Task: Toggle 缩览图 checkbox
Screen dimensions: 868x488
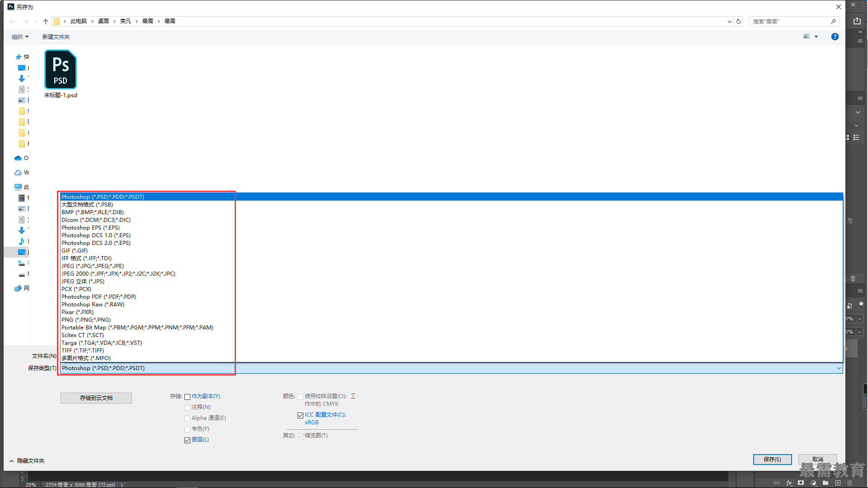Action: point(300,436)
